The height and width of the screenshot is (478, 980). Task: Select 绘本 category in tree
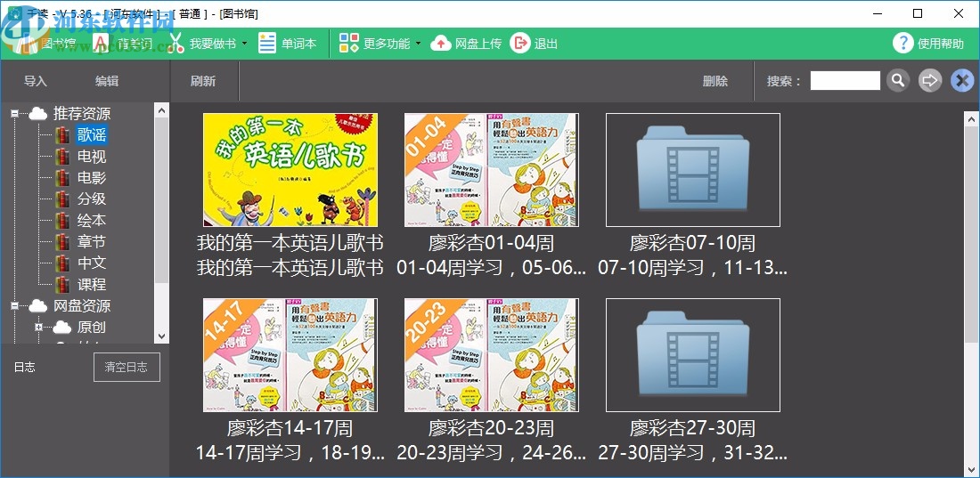(x=91, y=221)
